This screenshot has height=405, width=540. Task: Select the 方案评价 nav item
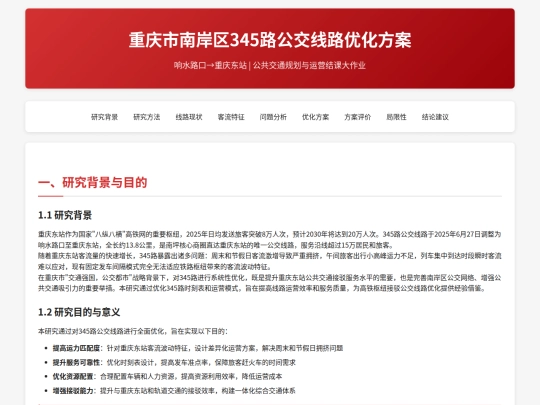pos(357,117)
